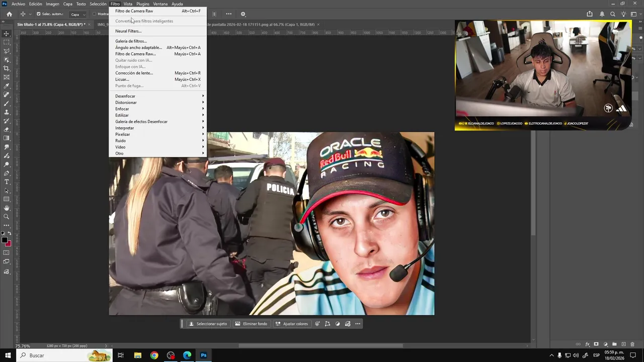644x362 pixels.
Task: Open the Move tool preset dropdown arrow
Action: [30, 14]
